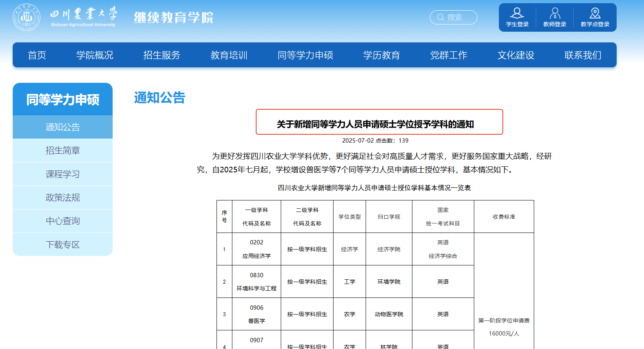Open 政策法规 sidebar link

[x=63, y=198]
